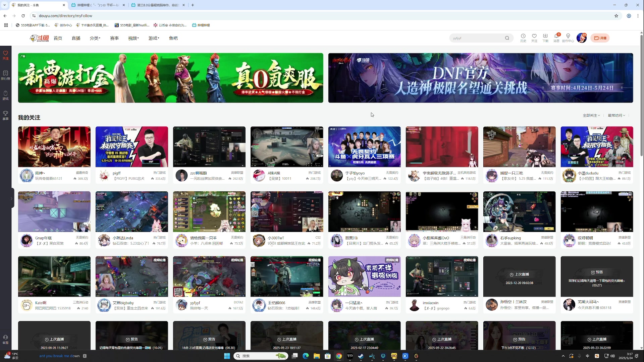The height and width of the screenshot is (362, 644).
Task: Expand the left sidebar arrow handle
Action: click(x=11, y=198)
